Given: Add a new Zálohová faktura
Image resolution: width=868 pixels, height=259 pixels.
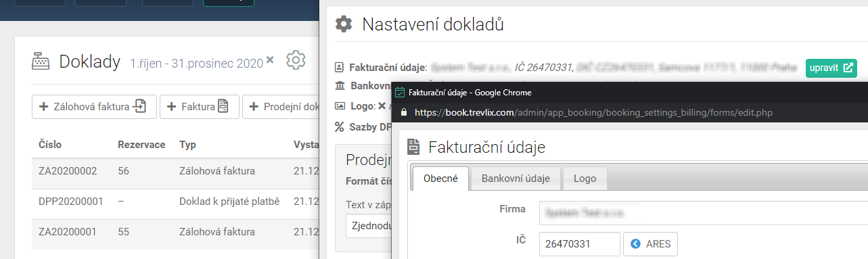Looking at the screenshot, I should (94, 106).
